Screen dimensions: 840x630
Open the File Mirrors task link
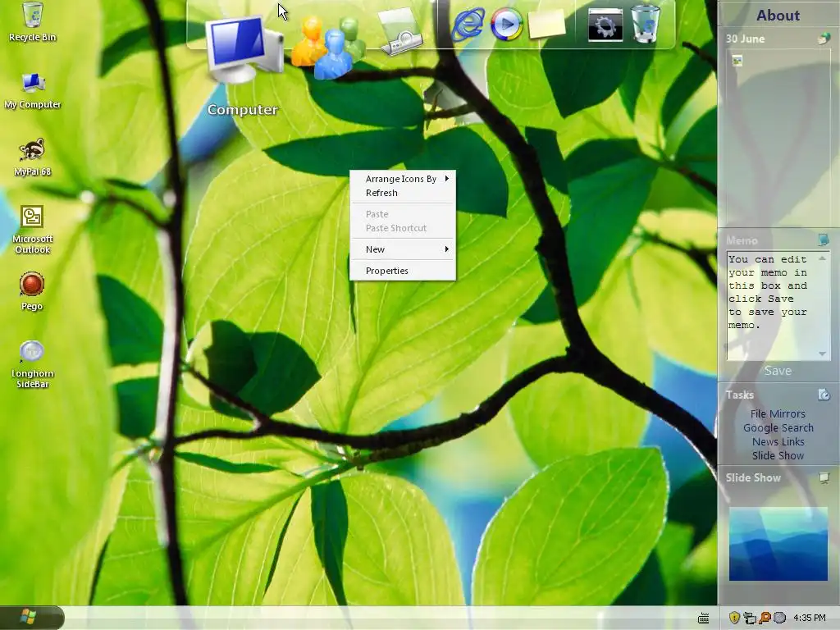pyautogui.click(x=778, y=413)
